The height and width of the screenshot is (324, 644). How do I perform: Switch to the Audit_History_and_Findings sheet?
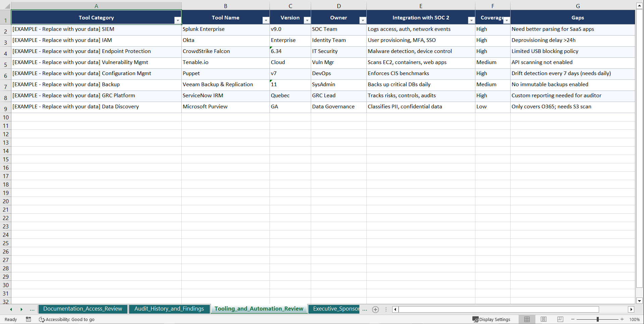[169, 309]
